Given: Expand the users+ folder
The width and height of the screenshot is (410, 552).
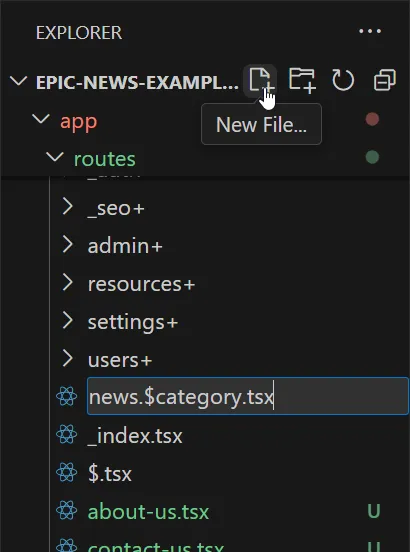Looking at the screenshot, I should (x=67, y=359).
